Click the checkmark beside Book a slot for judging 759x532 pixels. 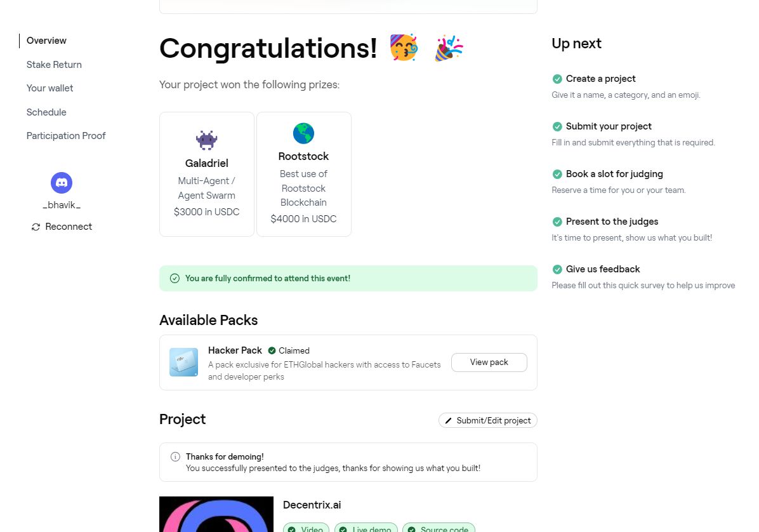pyautogui.click(x=557, y=174)
